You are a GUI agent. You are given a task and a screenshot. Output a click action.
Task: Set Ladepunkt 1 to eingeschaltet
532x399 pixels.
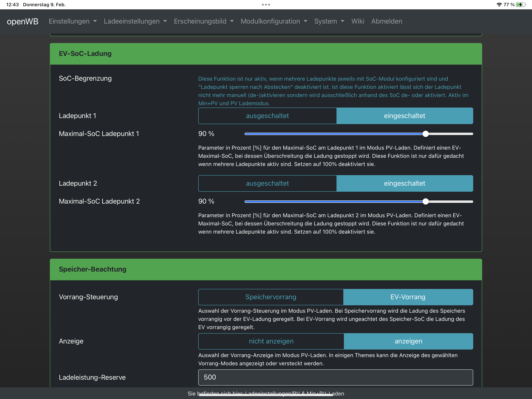[404, 116]
